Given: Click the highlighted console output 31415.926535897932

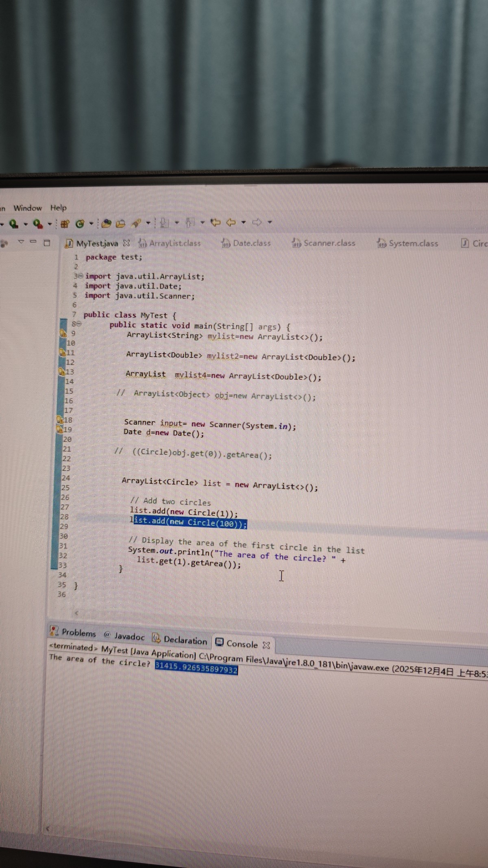Looking at the screenshot, I should [x=196, y=667].
